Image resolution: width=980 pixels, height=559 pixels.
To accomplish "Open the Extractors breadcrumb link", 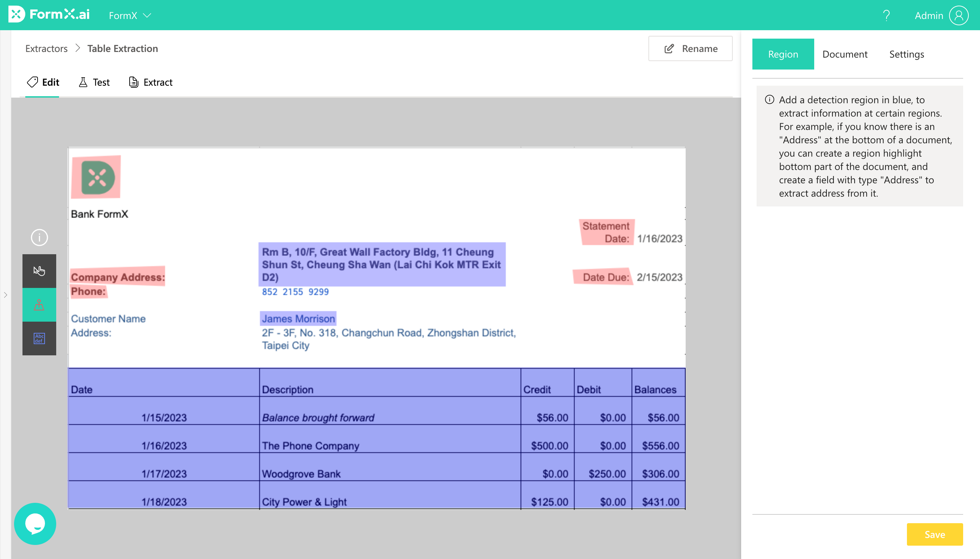I will coord(46,48).
